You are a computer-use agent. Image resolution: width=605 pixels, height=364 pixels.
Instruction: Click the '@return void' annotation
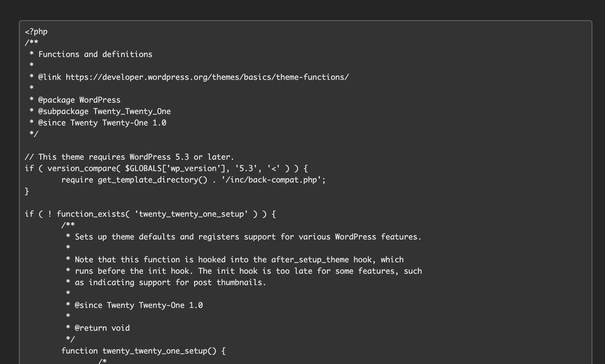click(x=102, y=328)
